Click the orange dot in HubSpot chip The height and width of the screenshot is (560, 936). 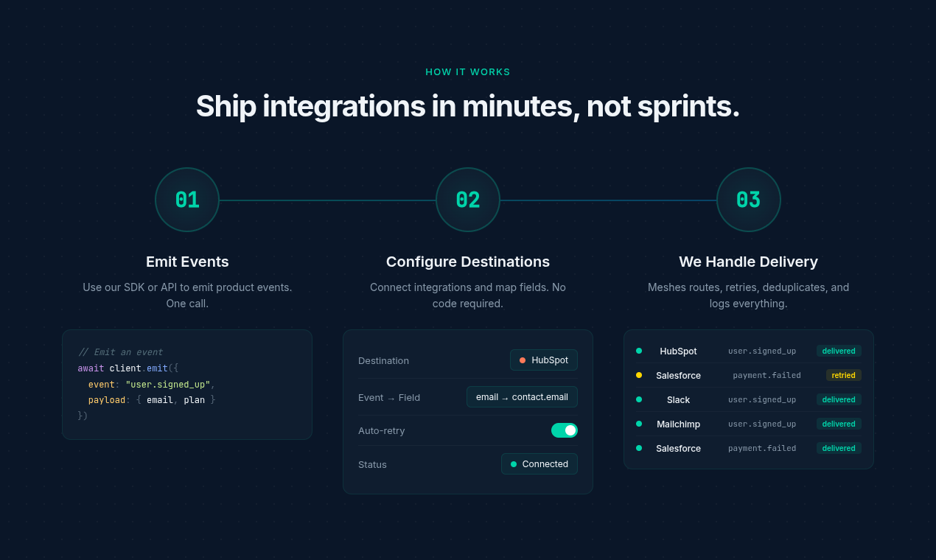523,360
